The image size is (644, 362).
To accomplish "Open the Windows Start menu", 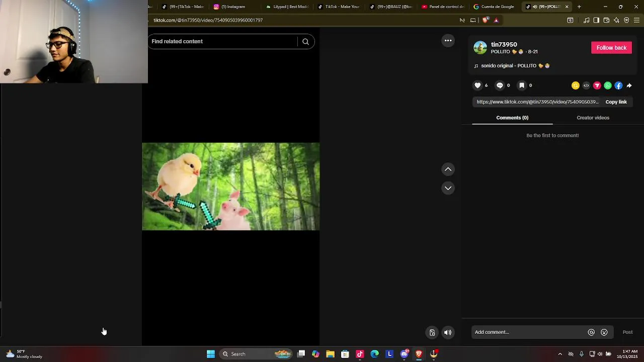I will pos(211,354).
